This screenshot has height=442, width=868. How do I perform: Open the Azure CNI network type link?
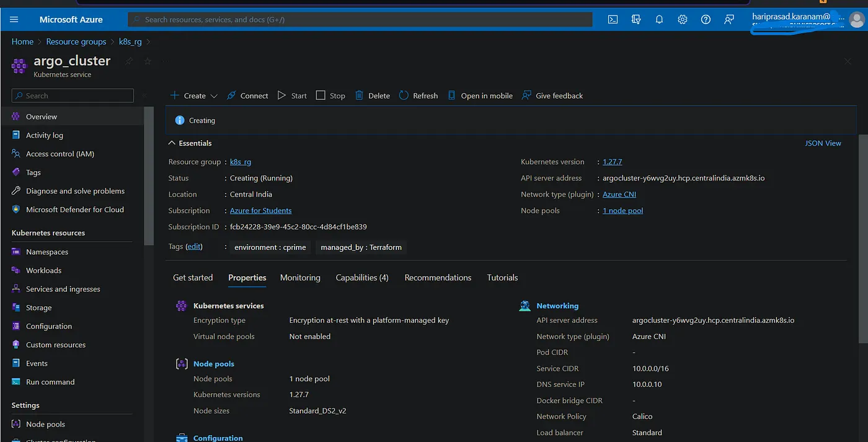point(619,194)
